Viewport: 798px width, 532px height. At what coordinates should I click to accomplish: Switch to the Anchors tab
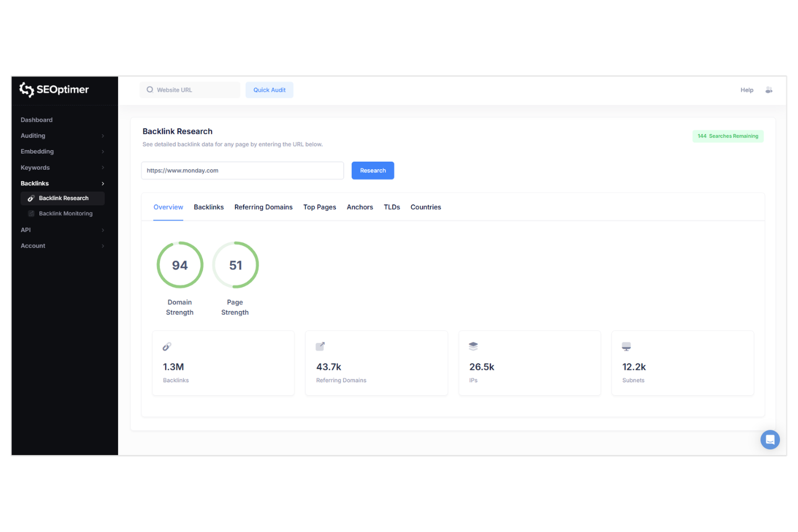coord(360,207)
